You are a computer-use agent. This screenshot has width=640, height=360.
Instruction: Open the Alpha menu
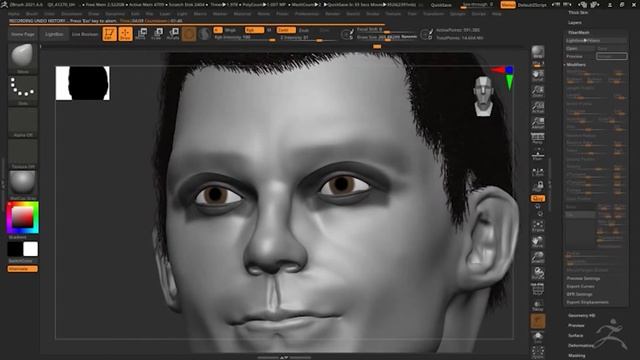point(13,14)
